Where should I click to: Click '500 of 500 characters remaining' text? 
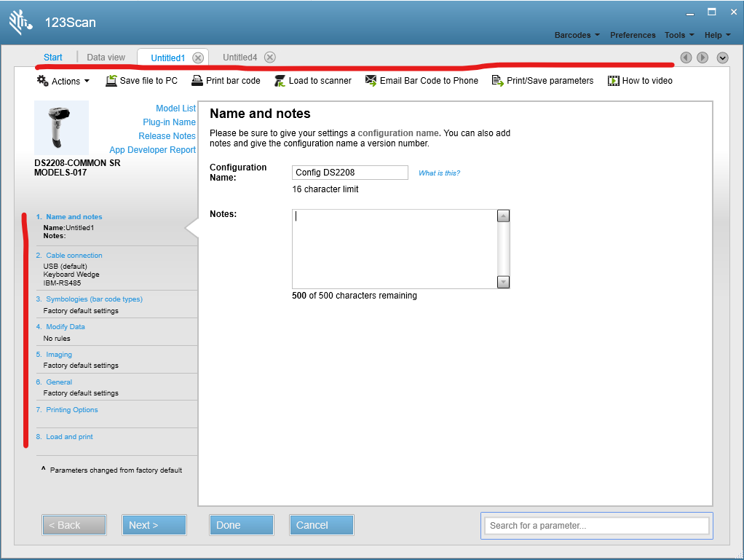(355, 295)
